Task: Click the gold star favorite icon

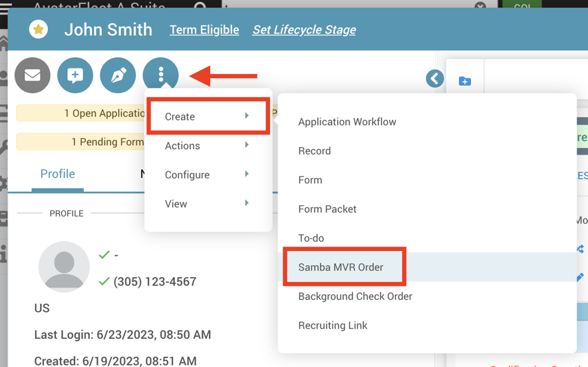Action: (x=39, y=29)
